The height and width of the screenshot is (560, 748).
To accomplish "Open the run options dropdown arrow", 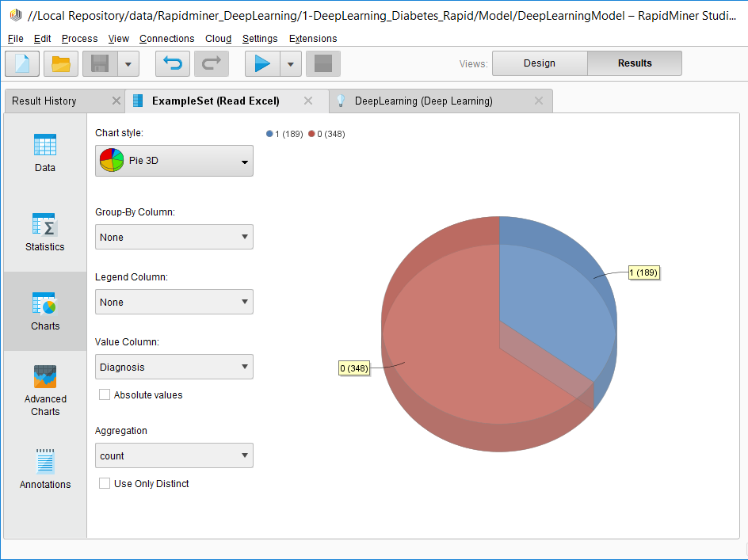I will click(291, 63).
